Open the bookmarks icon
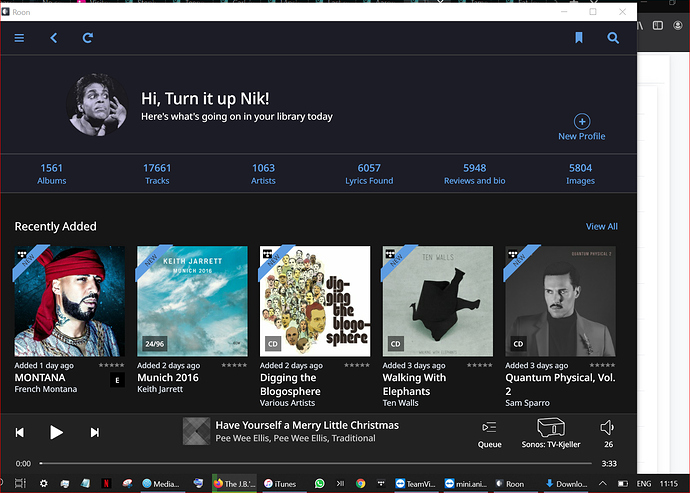The width and height of the screenshot is (690, 493). 579,38
